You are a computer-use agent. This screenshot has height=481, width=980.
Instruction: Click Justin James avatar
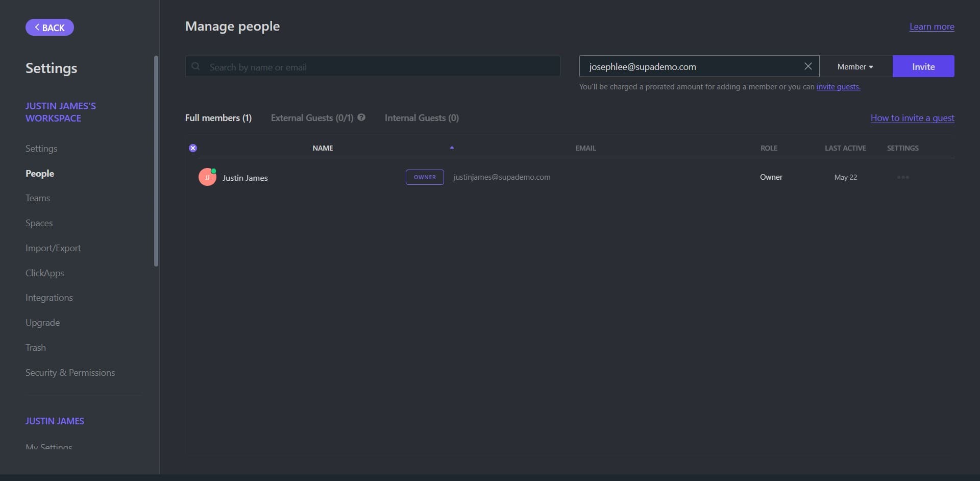click(x=207, y=177)
